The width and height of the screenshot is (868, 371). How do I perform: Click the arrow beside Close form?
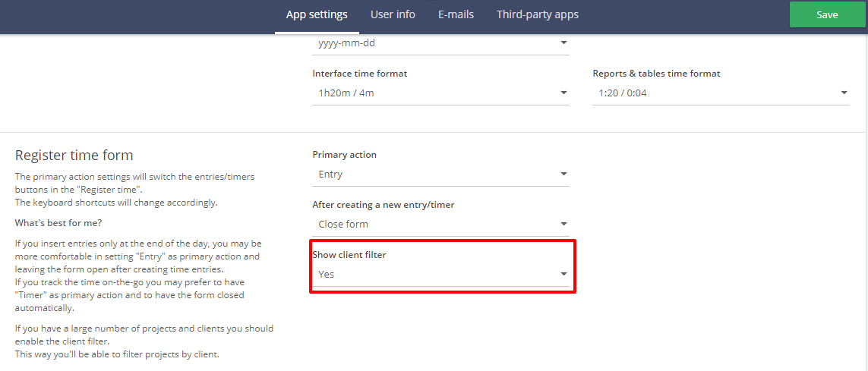pyautogui.click(x=563, y=224)
